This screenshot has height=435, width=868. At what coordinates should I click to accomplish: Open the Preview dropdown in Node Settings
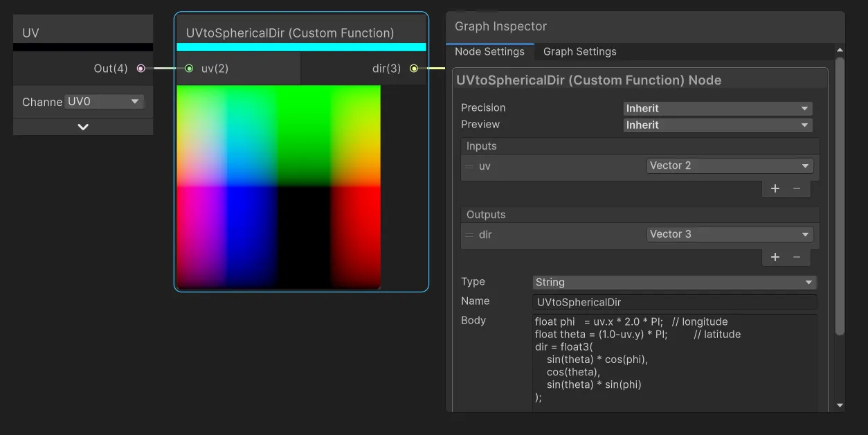click(x=717, y=125)
